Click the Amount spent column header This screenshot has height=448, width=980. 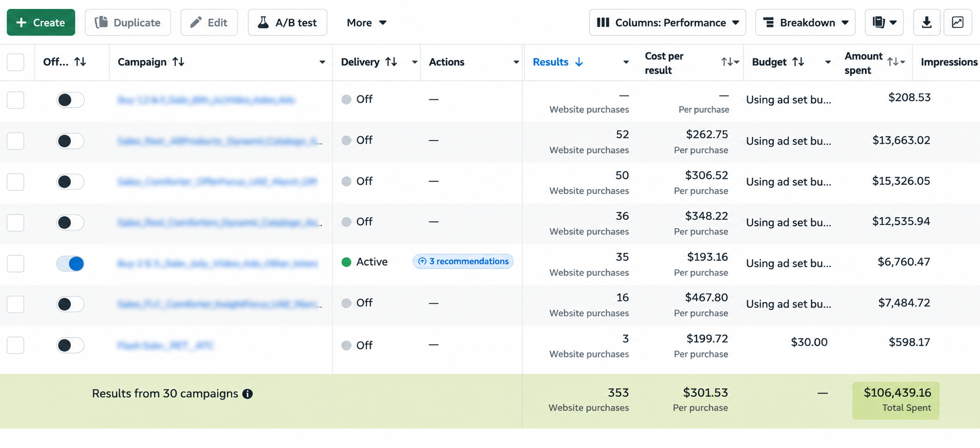(863, 63)
